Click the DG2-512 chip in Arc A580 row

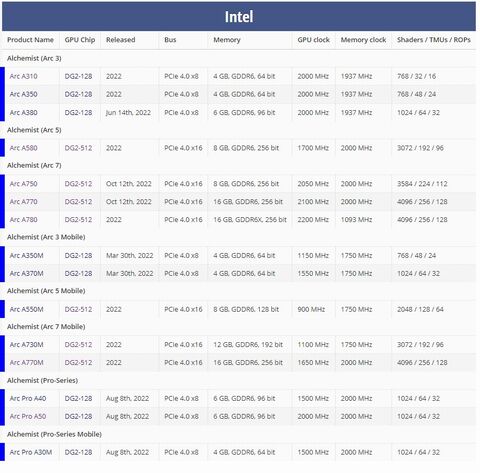pos(78,148)
